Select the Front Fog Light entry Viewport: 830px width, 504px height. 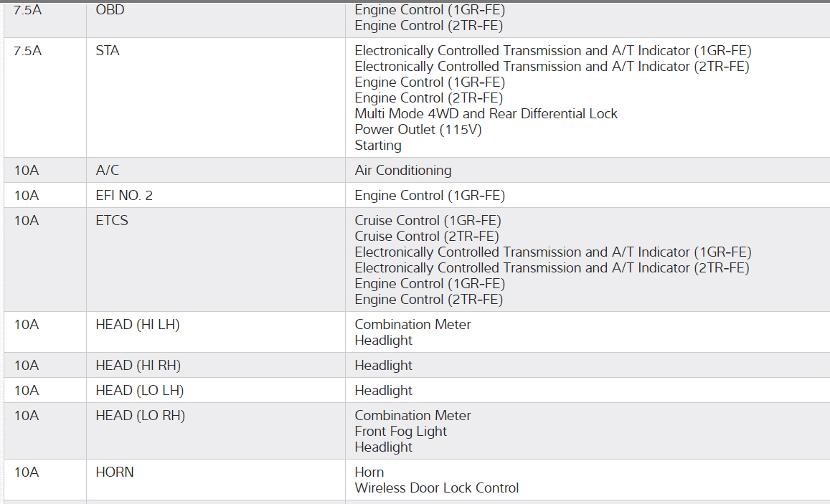tap(400, 431)
